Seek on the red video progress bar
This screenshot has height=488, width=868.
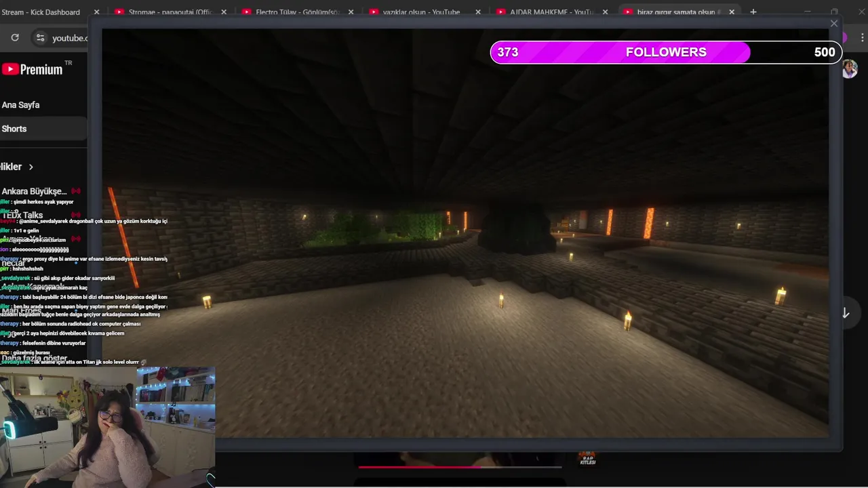point(460,467)
